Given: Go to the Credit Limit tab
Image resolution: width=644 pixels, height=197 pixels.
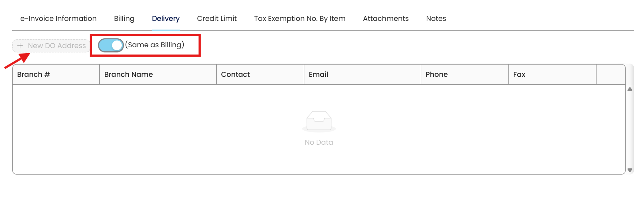Looking at the screenshot, I should click(217, 19).
